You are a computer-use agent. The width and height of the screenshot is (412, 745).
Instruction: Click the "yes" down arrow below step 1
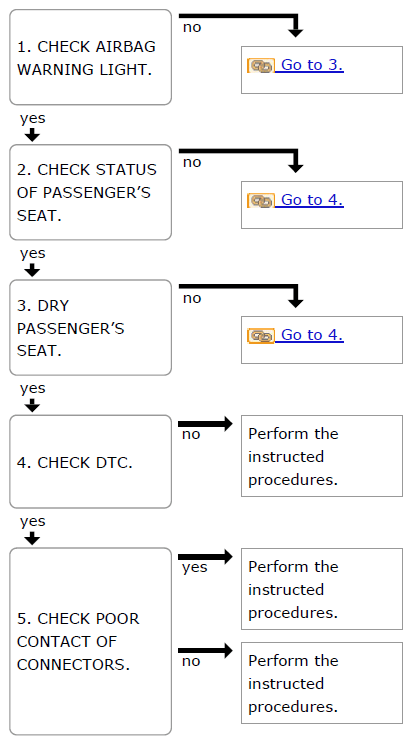point(32,135)
